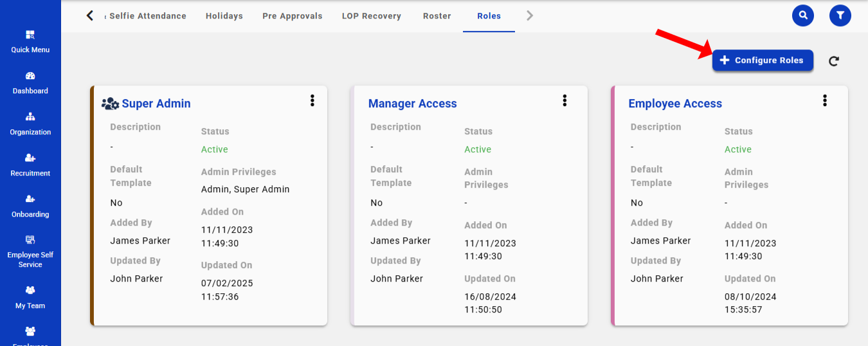Open Quick Menu in the sidebar
Viewport: 868px width, 346px height.
pyautogui.click(x=30, y=42)
